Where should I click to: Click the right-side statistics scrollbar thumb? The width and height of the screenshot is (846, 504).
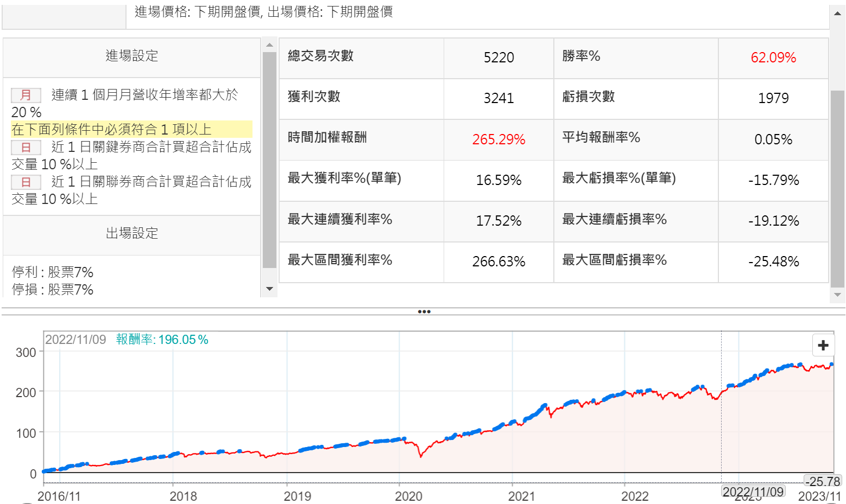(x=837, y=187)
